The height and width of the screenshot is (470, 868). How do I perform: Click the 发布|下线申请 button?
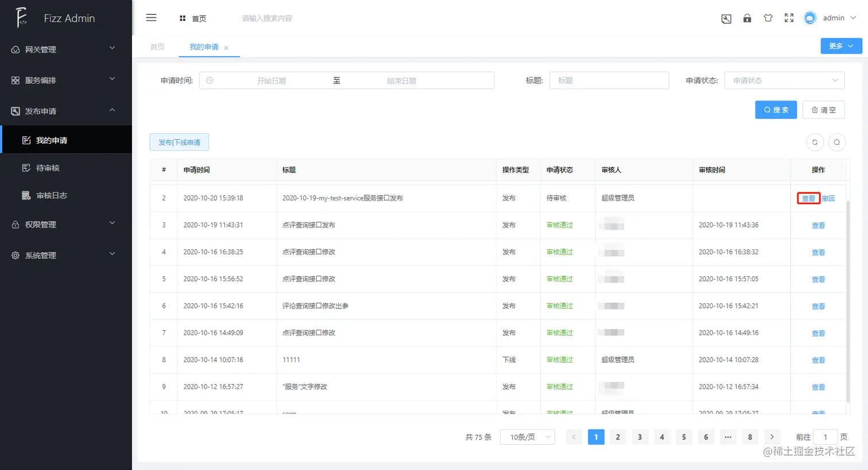point(179,142)
